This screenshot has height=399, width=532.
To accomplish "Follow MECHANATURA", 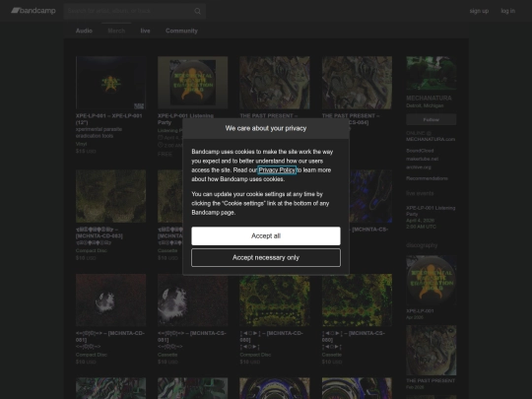I will [432, 120].
